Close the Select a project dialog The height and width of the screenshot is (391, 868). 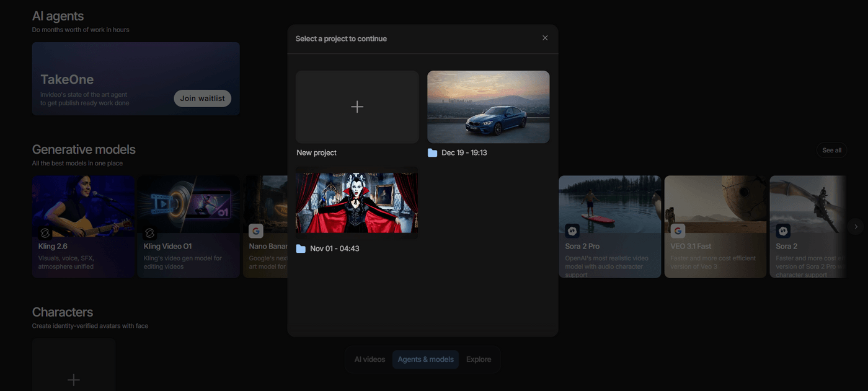tap(545, 38)
